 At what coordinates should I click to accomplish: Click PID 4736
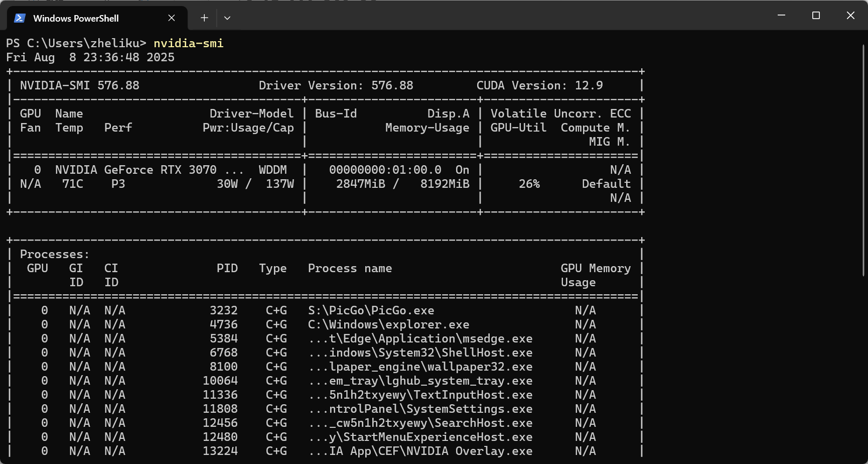click(x=224, y=324)
